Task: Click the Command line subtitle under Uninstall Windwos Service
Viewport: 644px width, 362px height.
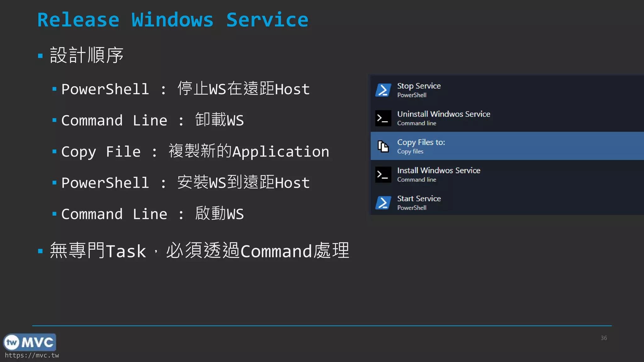Action: (417, 123)
